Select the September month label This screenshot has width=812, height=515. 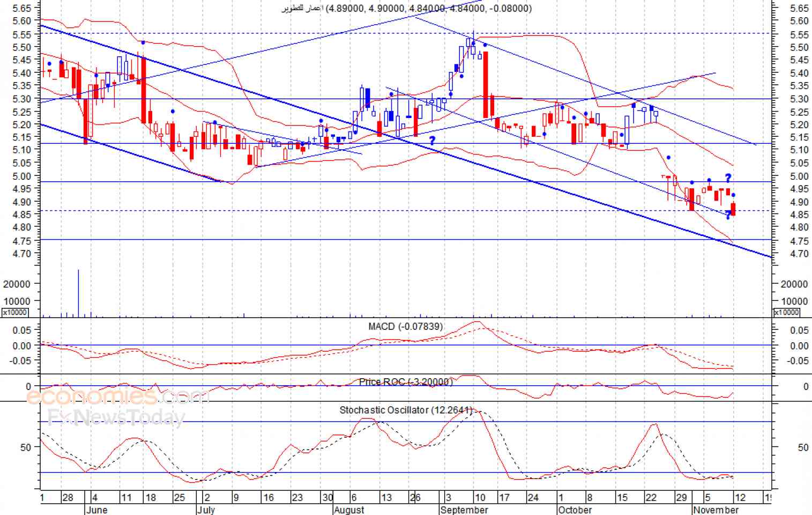(x=464, y=510)
